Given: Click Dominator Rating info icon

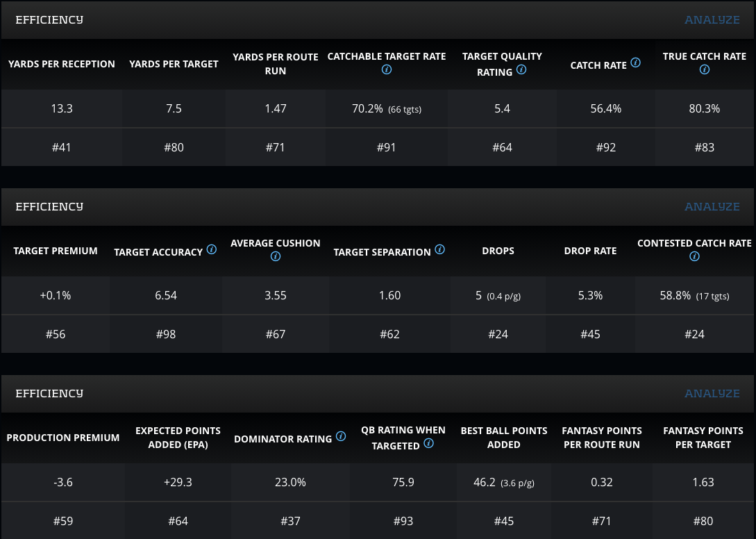Looking at the screenshot, I should coord(341,436).
